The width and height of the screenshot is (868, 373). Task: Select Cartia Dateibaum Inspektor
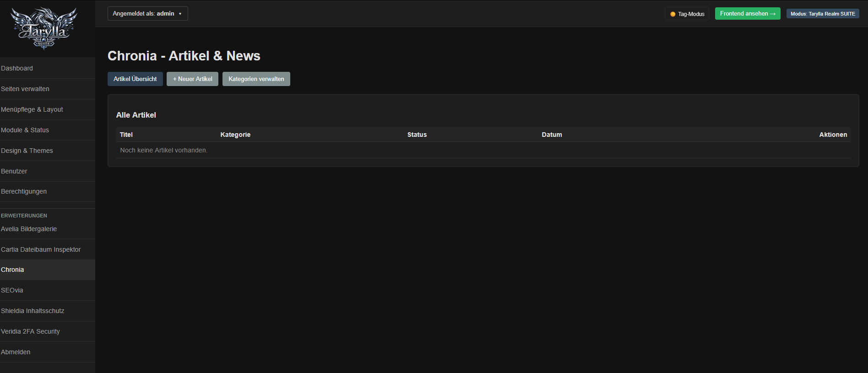pyautogui.click(x=48, y=249)
